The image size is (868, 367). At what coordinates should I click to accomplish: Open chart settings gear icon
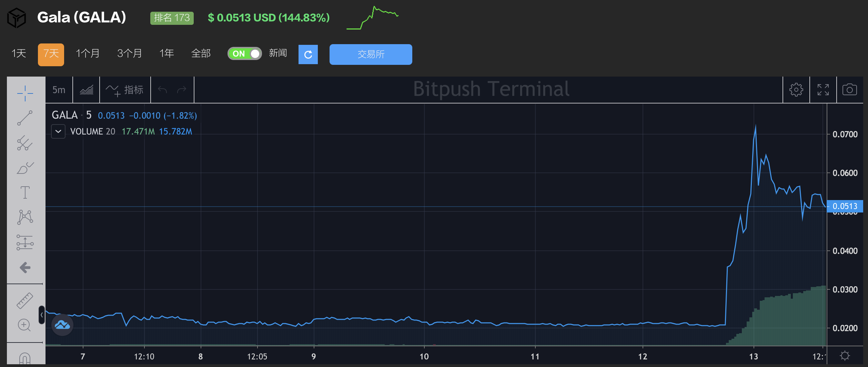click(x=796, y=90)
